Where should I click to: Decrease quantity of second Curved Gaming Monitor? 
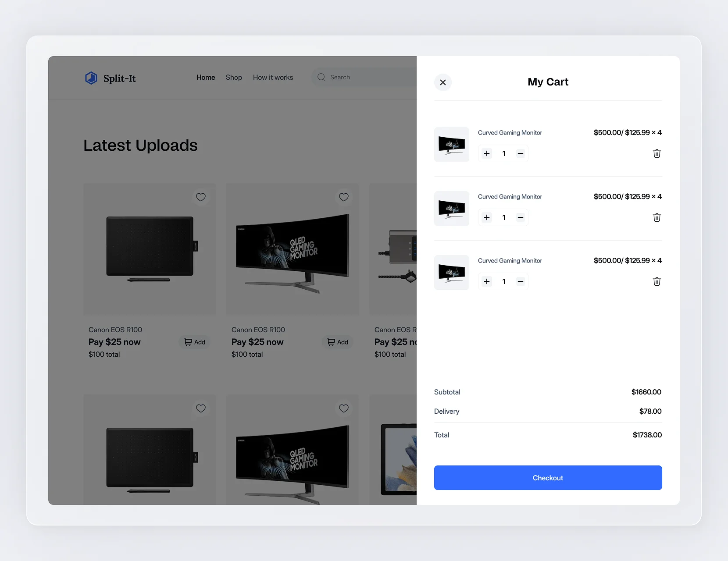521,217
